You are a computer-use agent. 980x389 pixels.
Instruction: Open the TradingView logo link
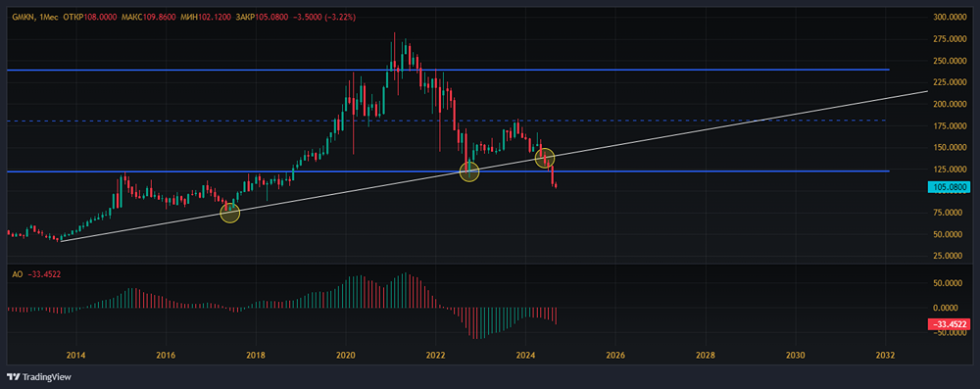39,376
